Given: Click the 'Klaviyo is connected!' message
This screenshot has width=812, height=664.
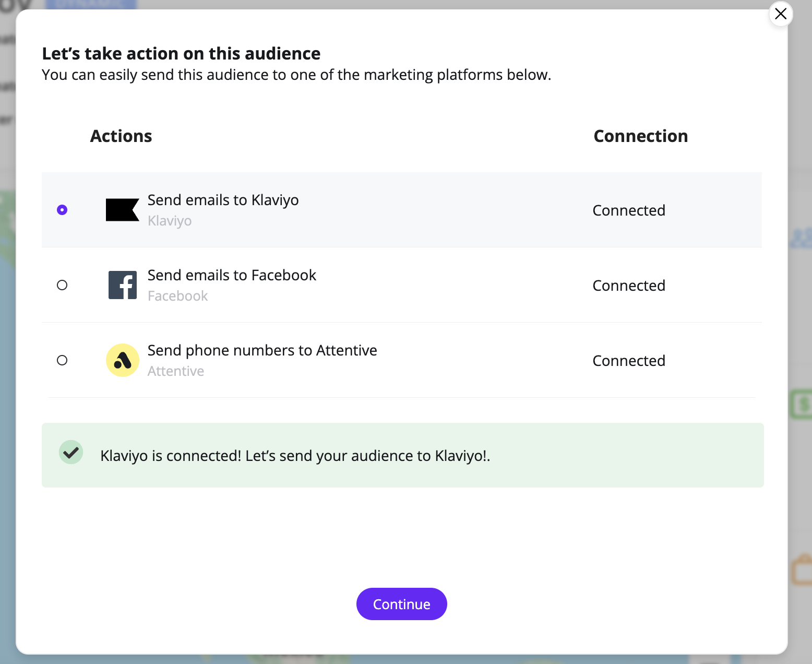Looking at the screenshot, I should pos(295,456).
